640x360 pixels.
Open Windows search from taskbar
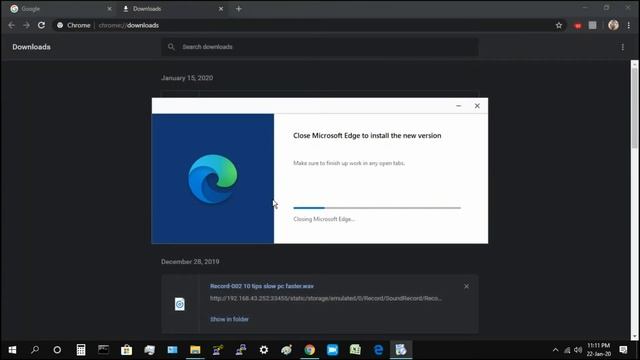coord(35,350)
